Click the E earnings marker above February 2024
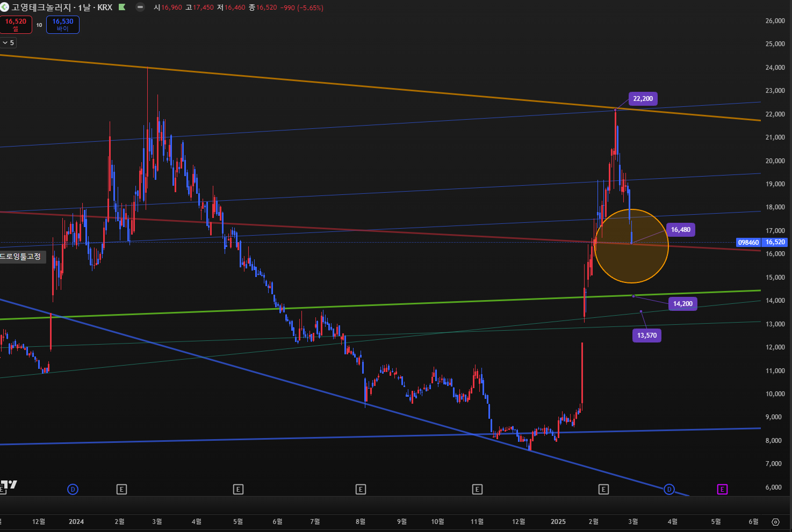The height and width of the screenshot is (532, 792). 122,489
